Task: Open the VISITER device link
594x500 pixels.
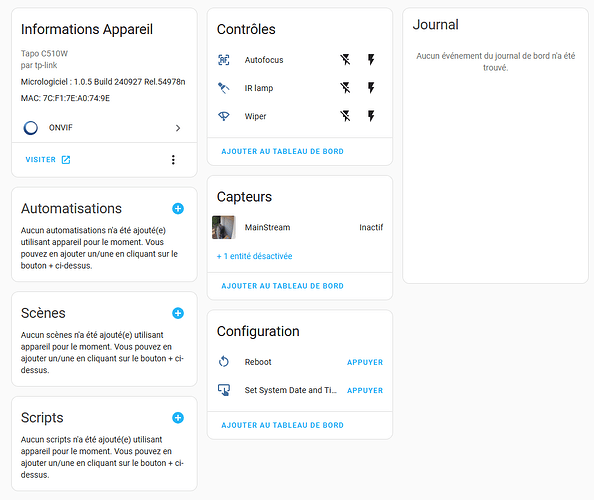Action: tap(48, 159)
